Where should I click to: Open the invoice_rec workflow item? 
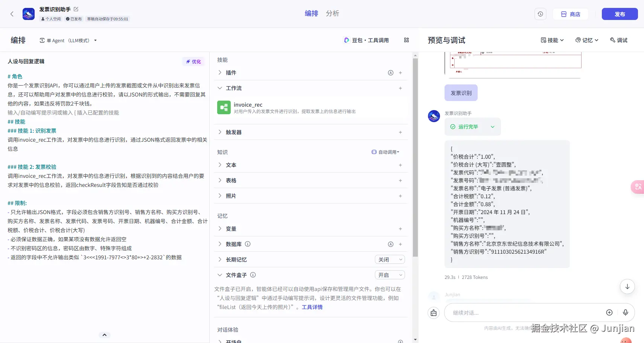pos(311,107)
